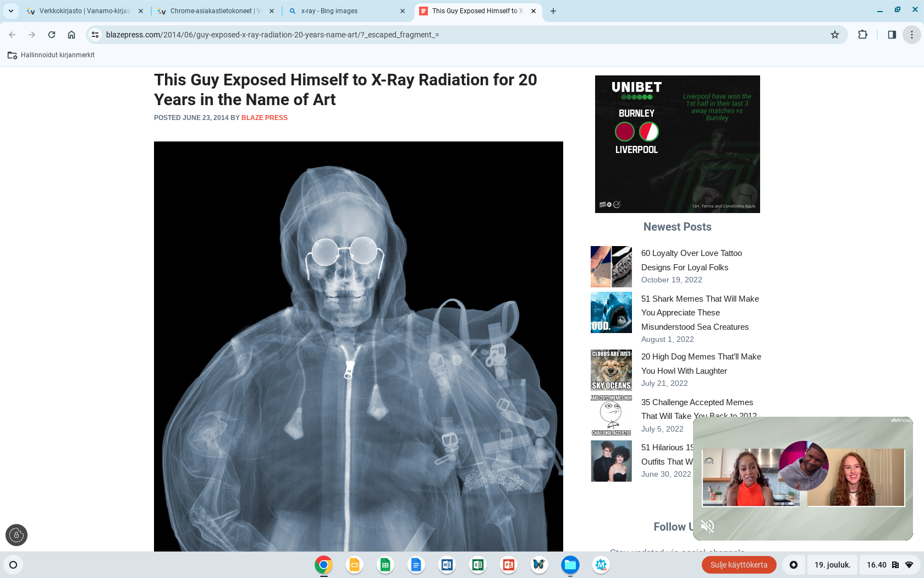Go forward to the next page
Image resolution: width=924 pixels, height=578 pixels.
point(32,35)
